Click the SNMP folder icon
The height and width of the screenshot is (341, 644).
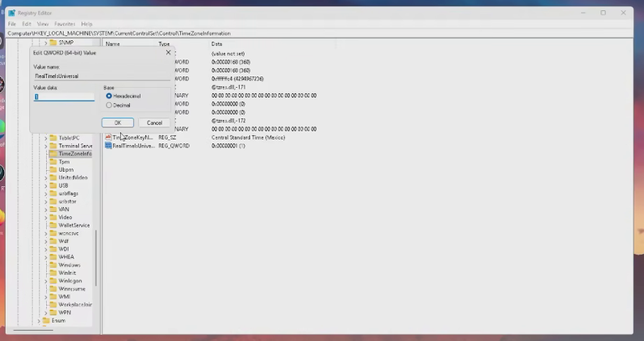[x=54, y=43]
